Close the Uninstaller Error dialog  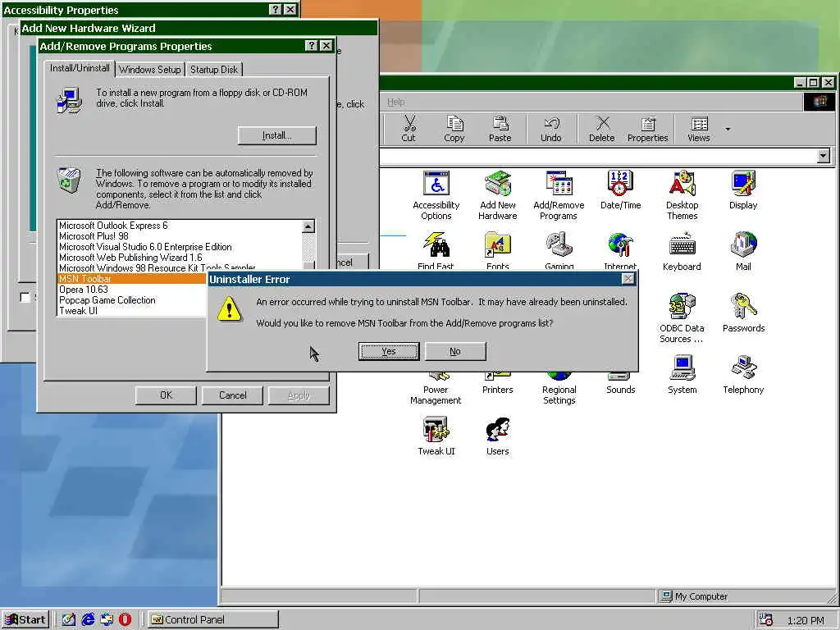tap(628, 279)
